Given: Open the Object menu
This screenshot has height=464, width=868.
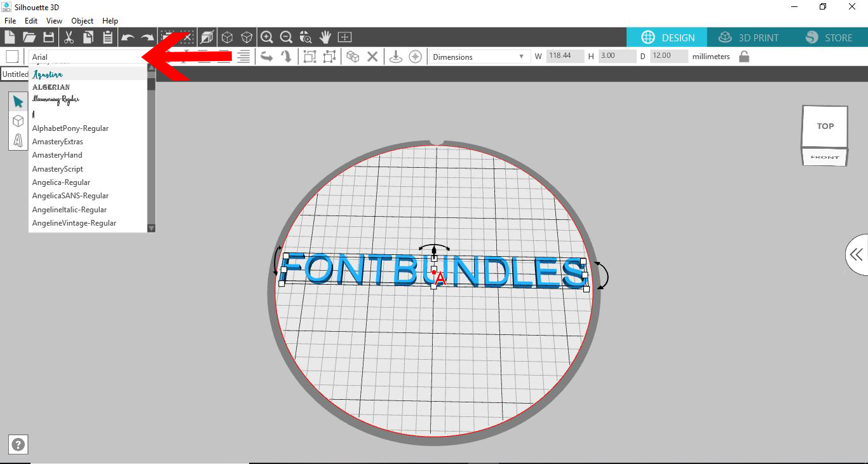Looking at the screenshot, I should 83,21.
